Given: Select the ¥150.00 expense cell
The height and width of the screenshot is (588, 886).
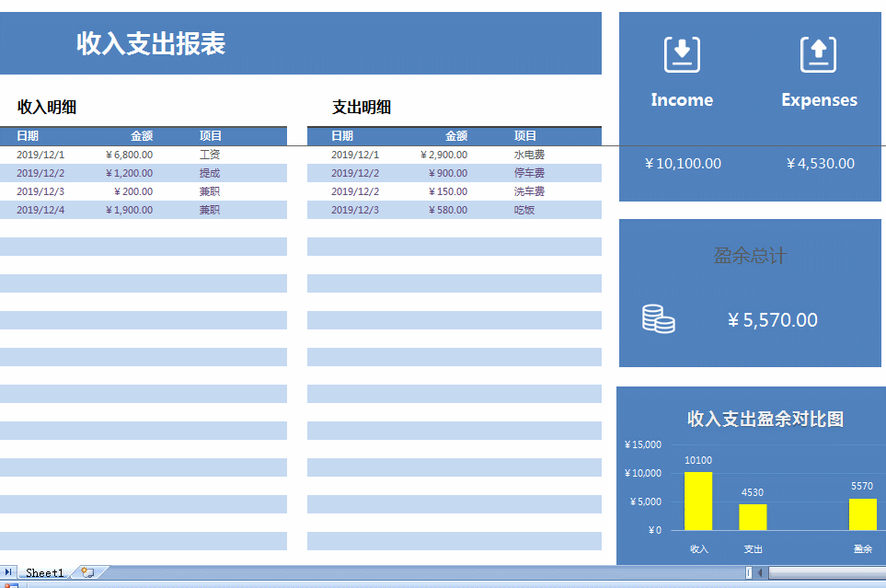Looking at the screenshot, I should pyautogui.click(x=448, y=191).
